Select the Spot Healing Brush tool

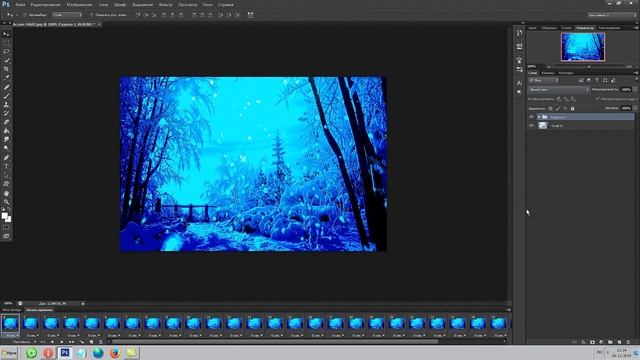pos(6,87)
